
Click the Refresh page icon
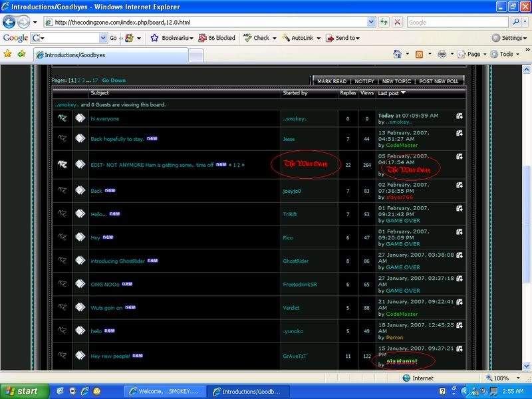[x=384, y=22]
